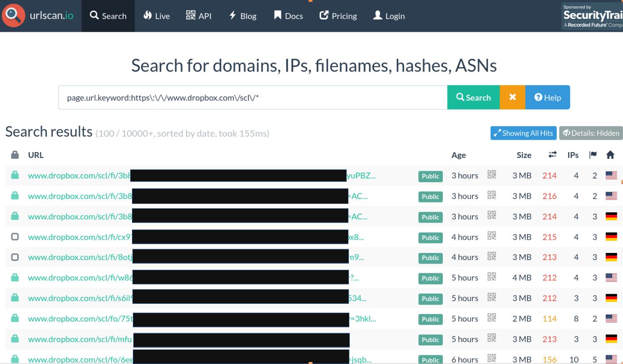
Task: Open the dropbox.com/scl/fo/75t result link
Action: coord(80,318)
